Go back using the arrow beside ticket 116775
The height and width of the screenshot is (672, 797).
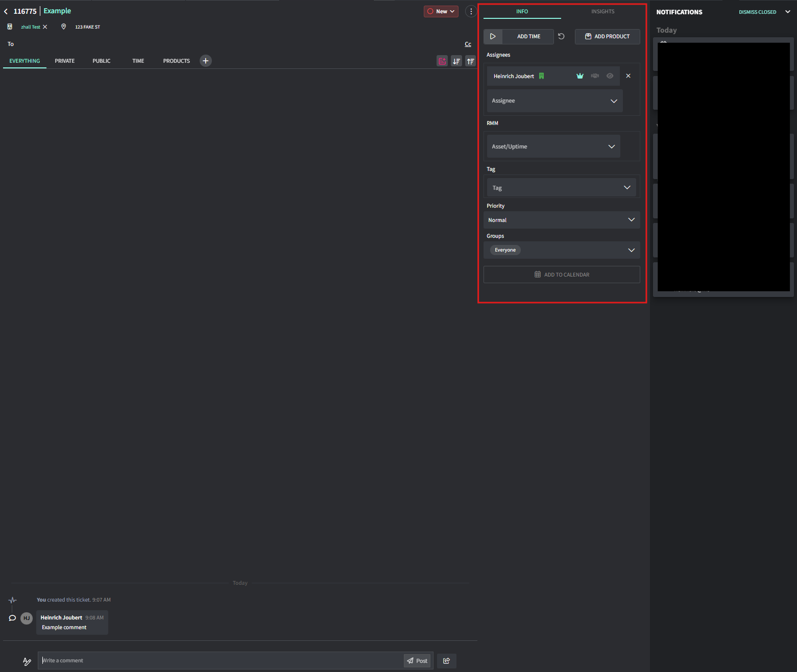point(6,11)
